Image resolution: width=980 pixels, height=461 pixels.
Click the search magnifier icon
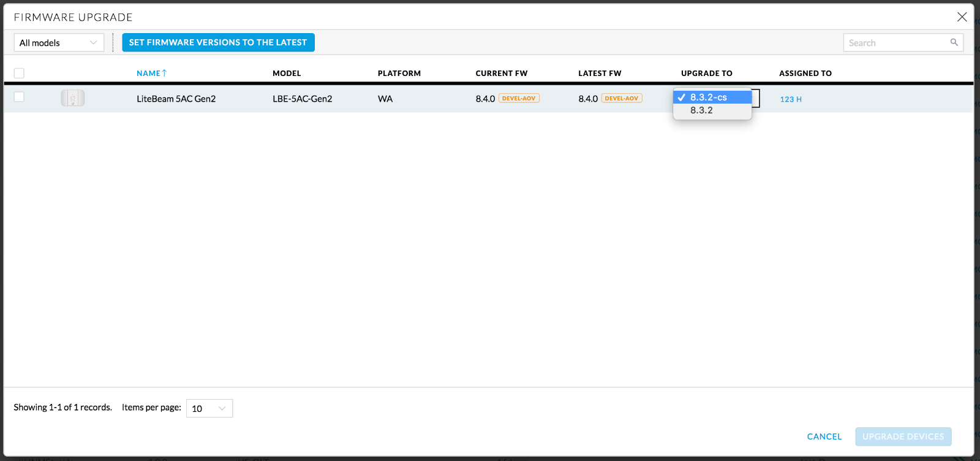point(954,42)
